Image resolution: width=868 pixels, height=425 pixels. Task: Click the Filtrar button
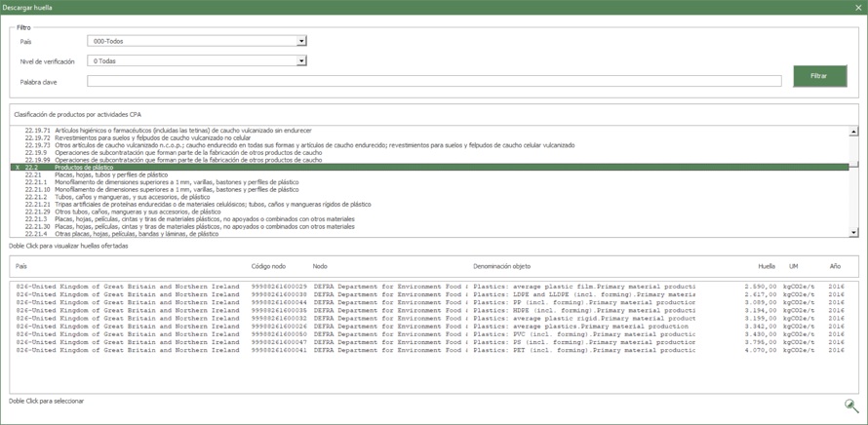click(820, 76)
